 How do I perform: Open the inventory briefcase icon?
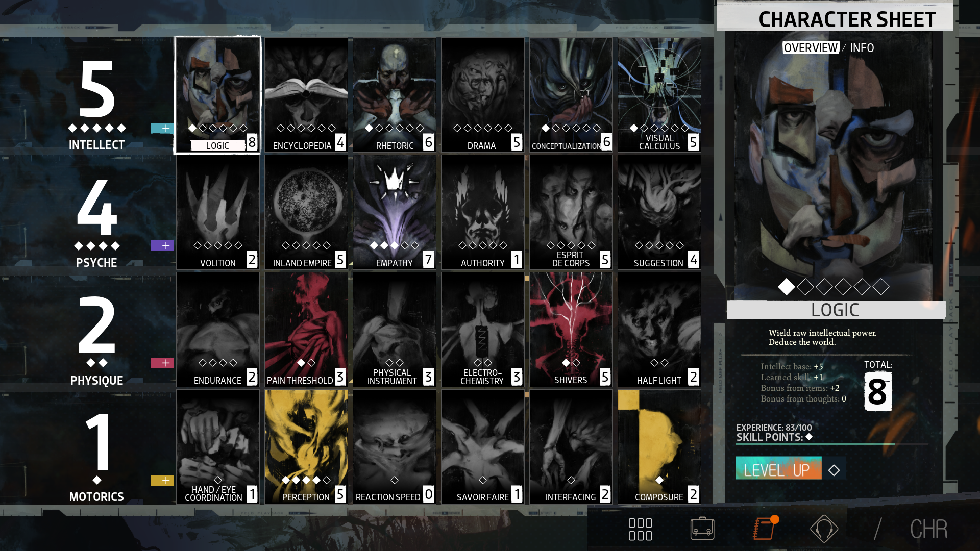pos(702,529)
